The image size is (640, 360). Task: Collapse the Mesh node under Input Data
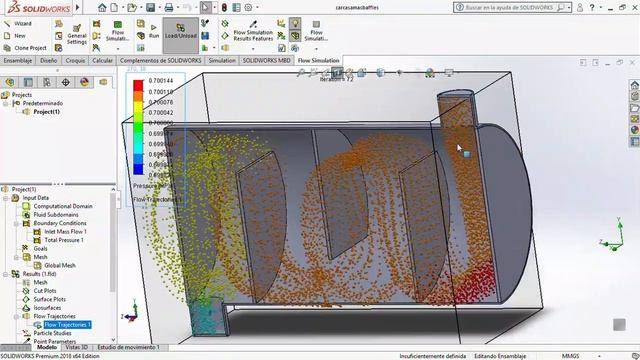(x=16, y=257)
